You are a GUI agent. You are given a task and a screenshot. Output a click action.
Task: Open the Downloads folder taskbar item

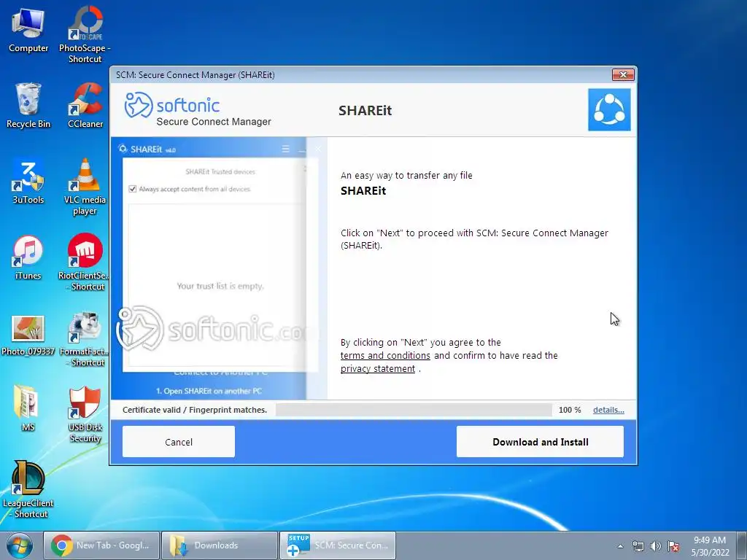click(x=220, y=545)
